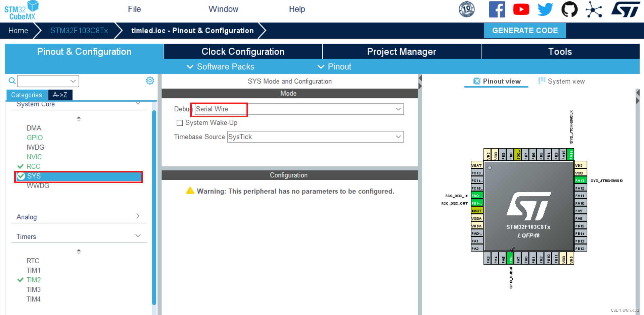
Task: Select Pinout view
Action: click(497, 81)
